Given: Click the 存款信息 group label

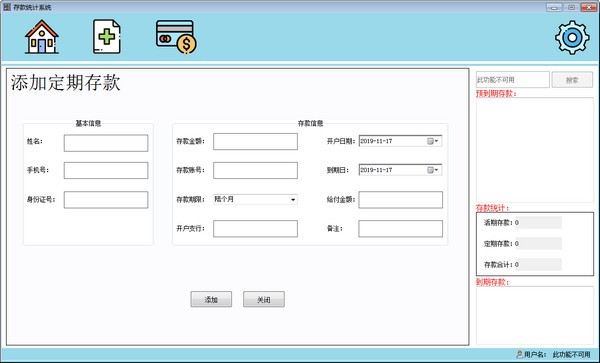Looking at the screenshot, I should tap(310, 123).
